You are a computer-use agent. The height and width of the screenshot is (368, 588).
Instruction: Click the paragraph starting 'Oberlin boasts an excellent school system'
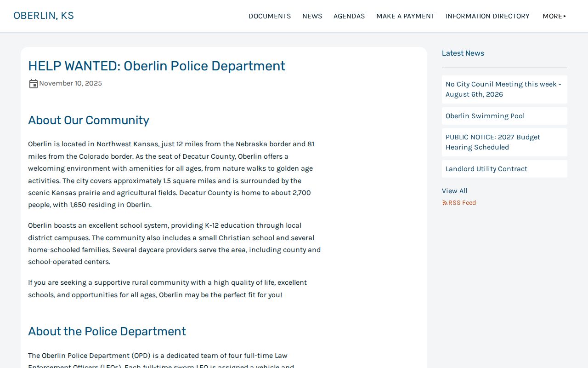[x=175, y=244]
